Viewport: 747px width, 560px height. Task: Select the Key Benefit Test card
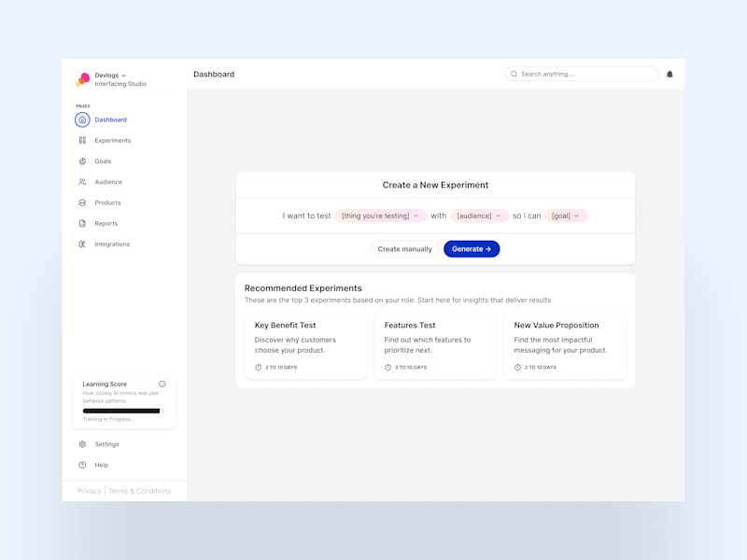click(306, 345)
